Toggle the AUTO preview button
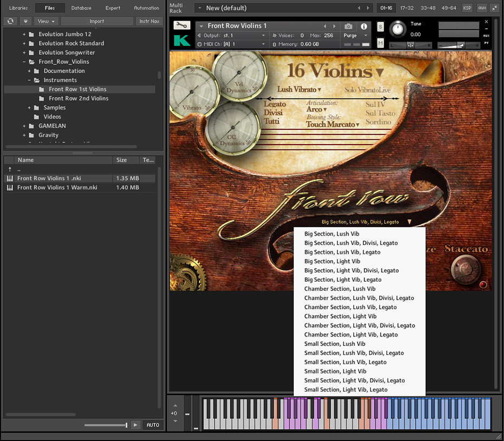This screenshot has height=441, width=504. click(153, 425)
